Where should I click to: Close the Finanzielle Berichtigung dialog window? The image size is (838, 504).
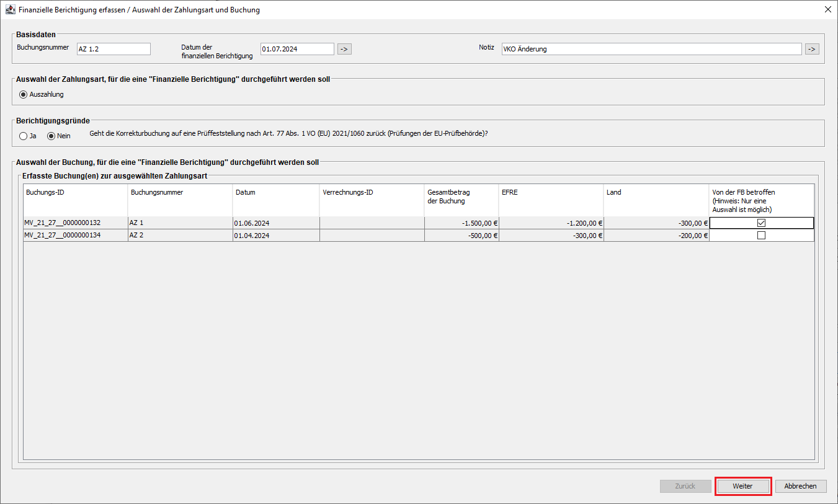(827, 10)
